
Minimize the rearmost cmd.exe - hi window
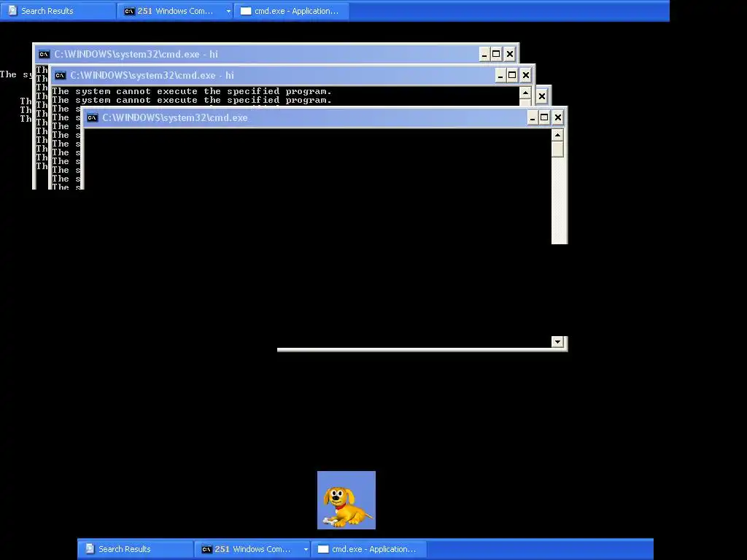[484, 54]
